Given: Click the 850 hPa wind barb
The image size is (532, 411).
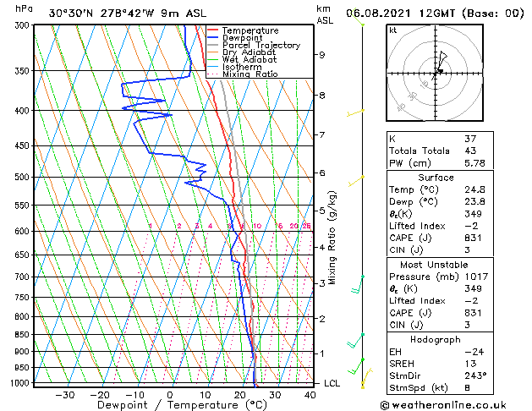Looking at the screenshot, I should coord(355,341).
